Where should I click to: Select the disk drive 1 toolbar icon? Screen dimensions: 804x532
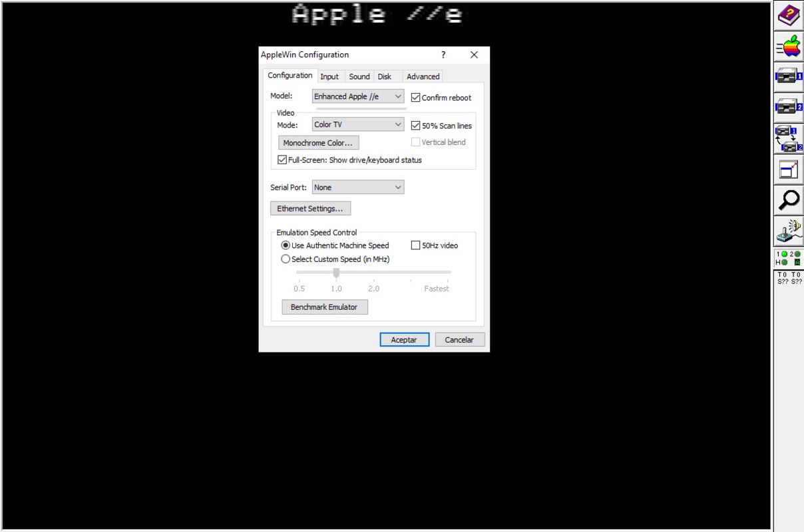point(789,77)
